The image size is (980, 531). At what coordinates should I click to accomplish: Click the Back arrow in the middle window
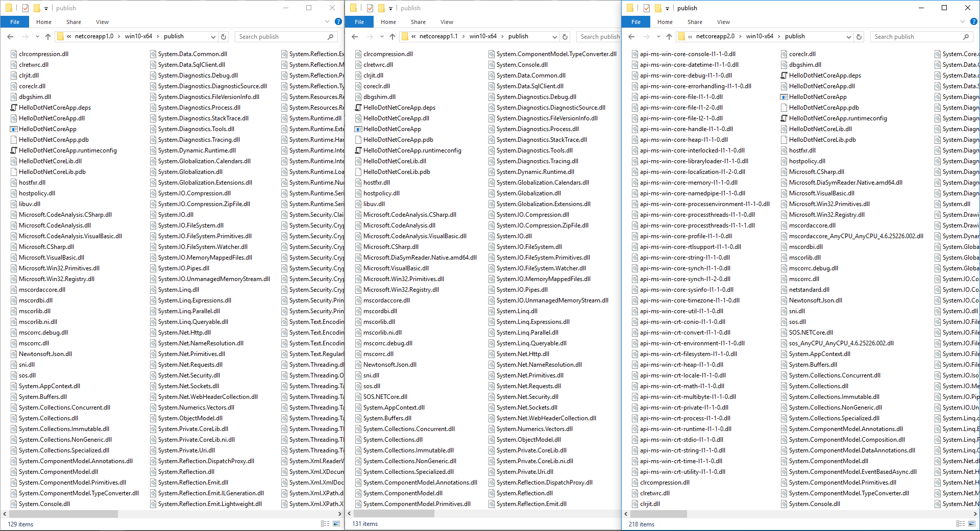(x=355, y=36)
